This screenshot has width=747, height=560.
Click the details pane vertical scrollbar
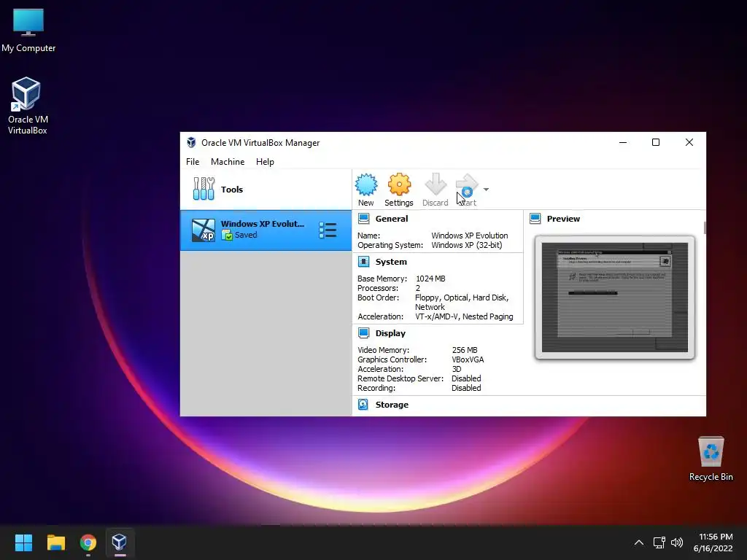pyautogui.click(x=705, y=227)
